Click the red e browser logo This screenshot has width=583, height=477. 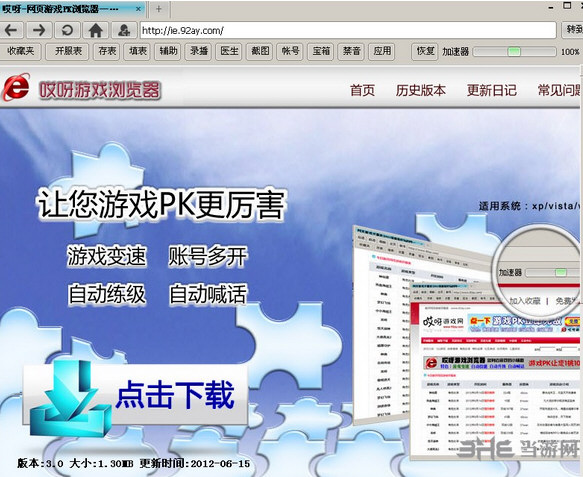click(16, 88)
